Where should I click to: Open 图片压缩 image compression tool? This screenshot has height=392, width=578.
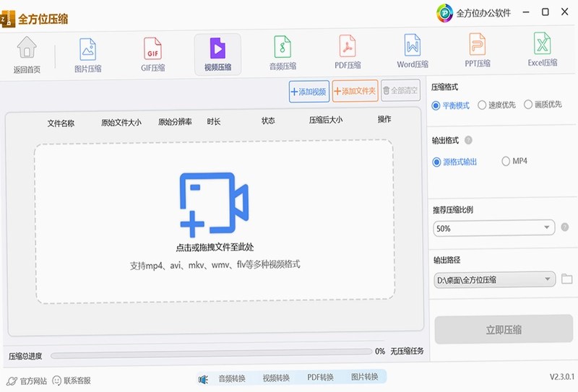point(87,54)
